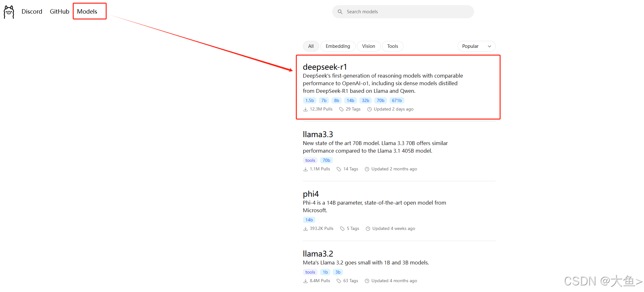The height and width of the screenshot is (292, 644).
Task: Open the llama3.3 model page
Action: tap(318, 134)
